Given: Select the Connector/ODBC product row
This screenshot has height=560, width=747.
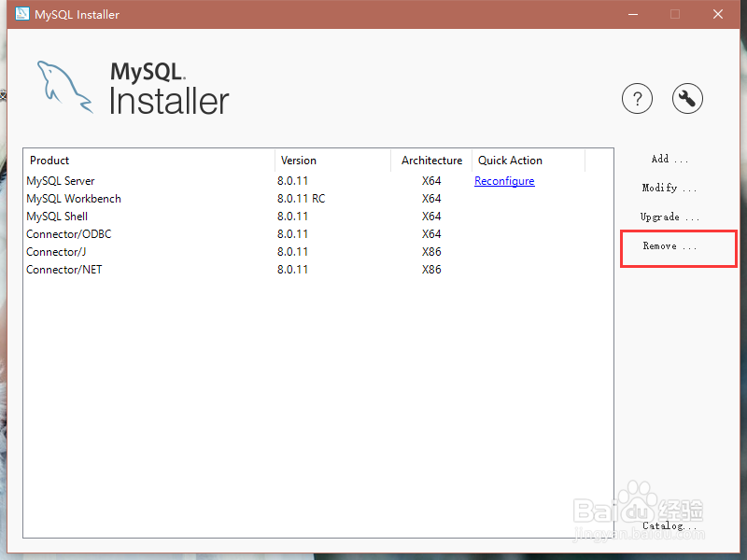Looking at the screenshot, I should 68,233.
